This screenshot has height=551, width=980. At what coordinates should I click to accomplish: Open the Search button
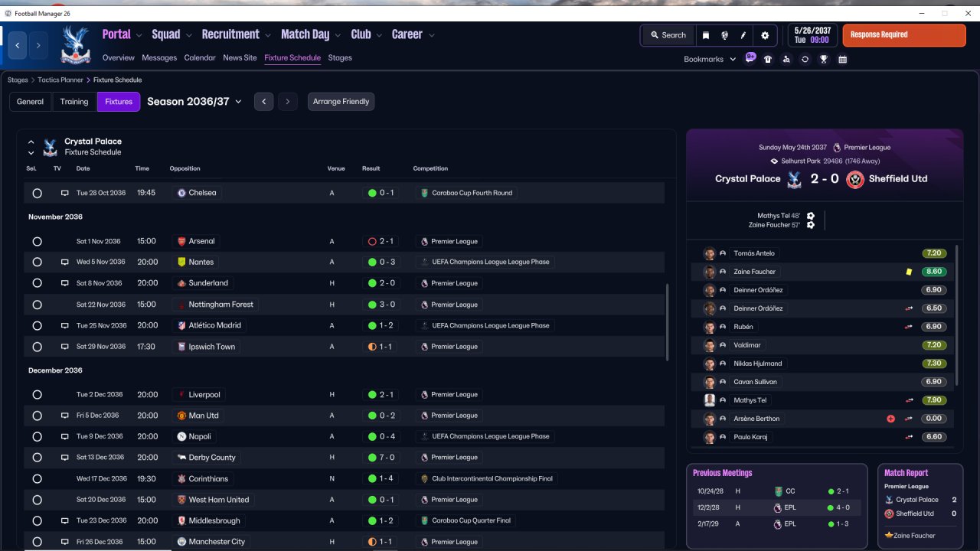click(x=668, y=35)
